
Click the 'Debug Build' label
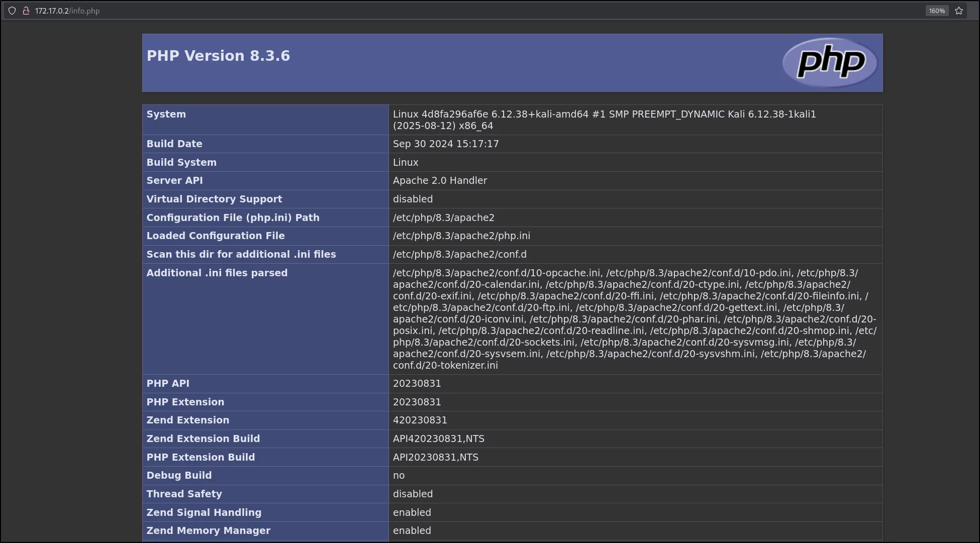click(x=179, y=475)
